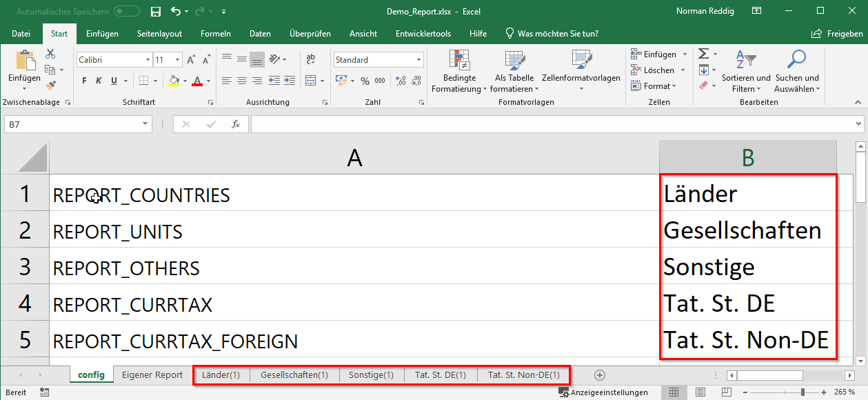Apply the yellow fill color bucket

coord(174,81)
